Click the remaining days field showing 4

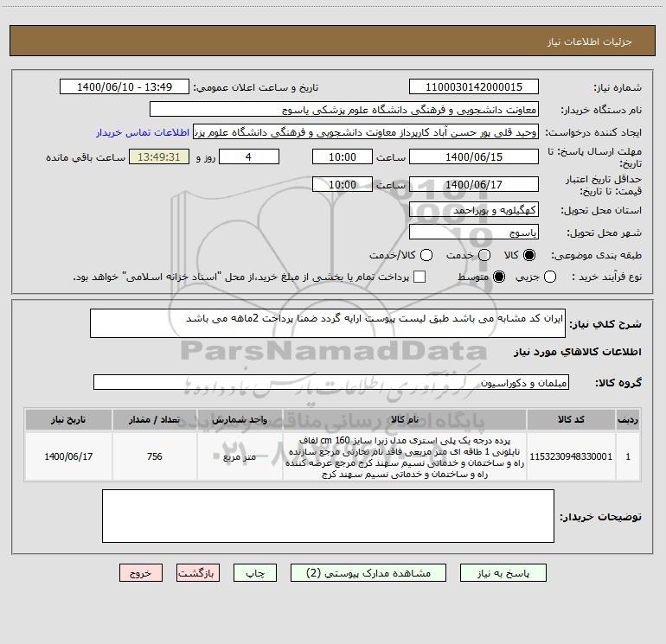(249, 157)
